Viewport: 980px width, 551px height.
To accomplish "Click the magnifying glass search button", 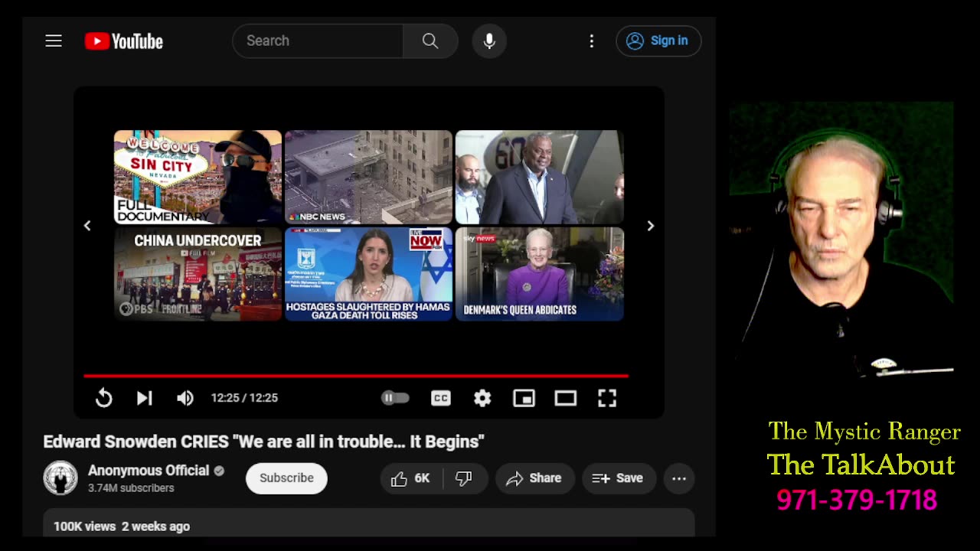I will click(430, 41).
